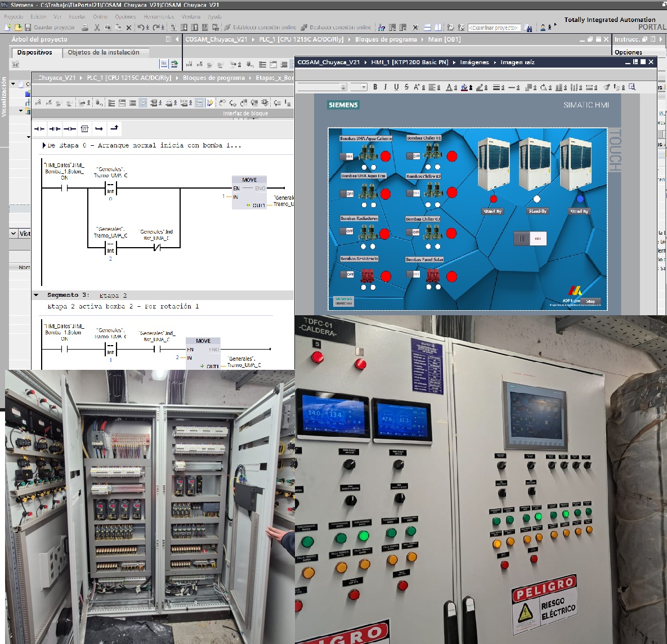This screenshot has height=644, width=667.
Task: Insert a normally open contact
Action: [x=39, y=128]
